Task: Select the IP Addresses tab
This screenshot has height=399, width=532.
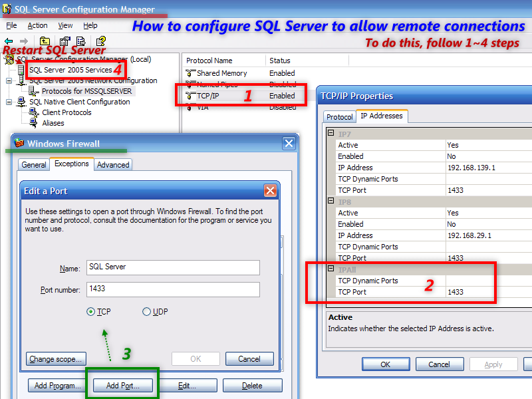Action: [382, 116]
